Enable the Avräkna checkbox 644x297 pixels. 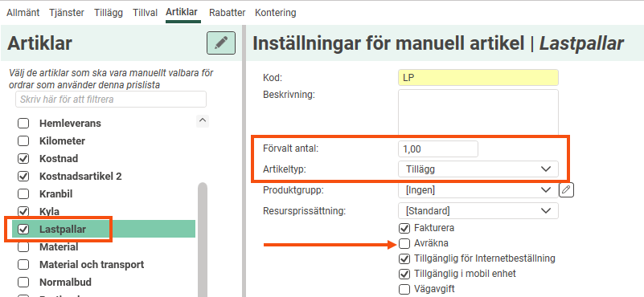[x=404, y=244]
